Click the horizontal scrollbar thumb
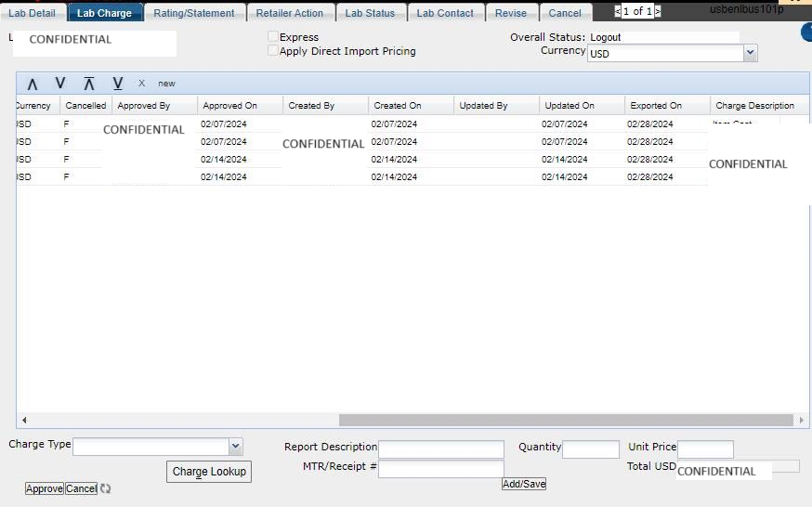 click(x=566, y=420)
